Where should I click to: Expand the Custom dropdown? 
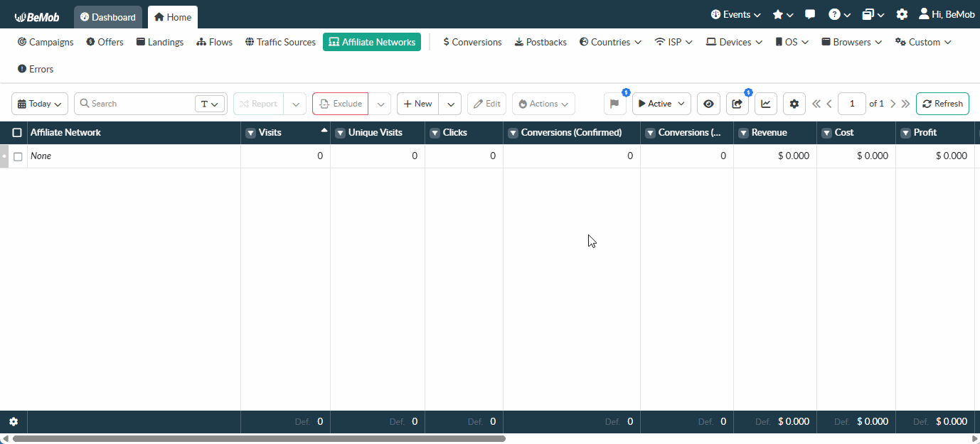pos(922,42)
